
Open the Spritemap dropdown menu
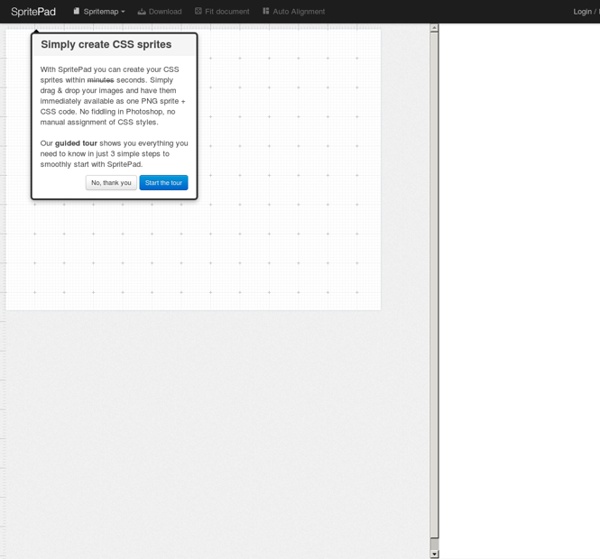pyautogui.click(x=99, y=11)
